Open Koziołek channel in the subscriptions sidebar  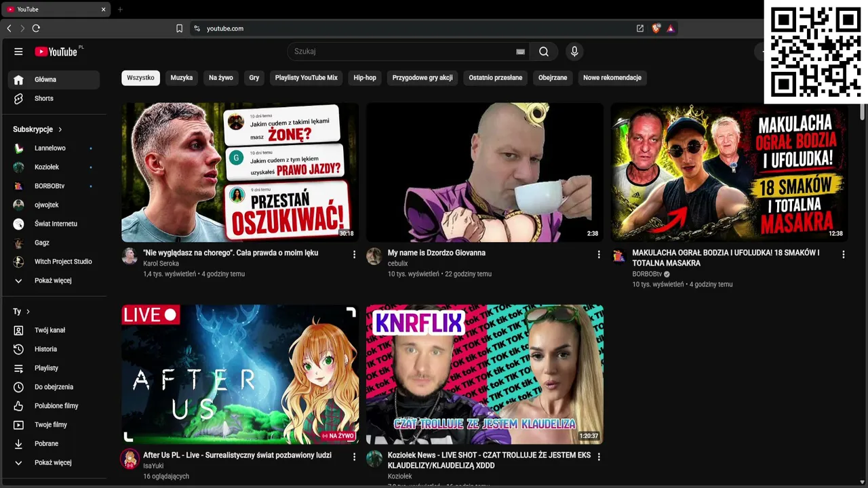point(54,167)
